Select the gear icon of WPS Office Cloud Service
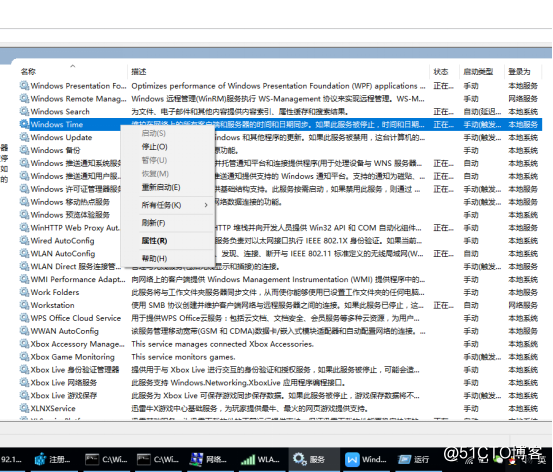 point(24,318)
